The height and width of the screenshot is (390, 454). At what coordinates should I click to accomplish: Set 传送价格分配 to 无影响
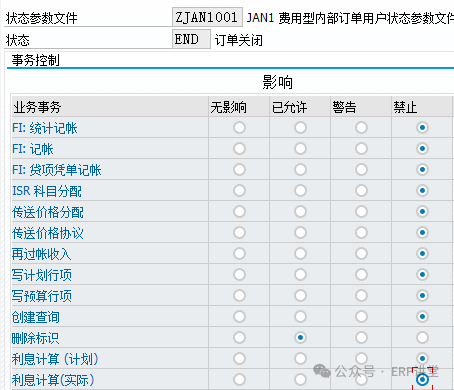click(239, 212)
